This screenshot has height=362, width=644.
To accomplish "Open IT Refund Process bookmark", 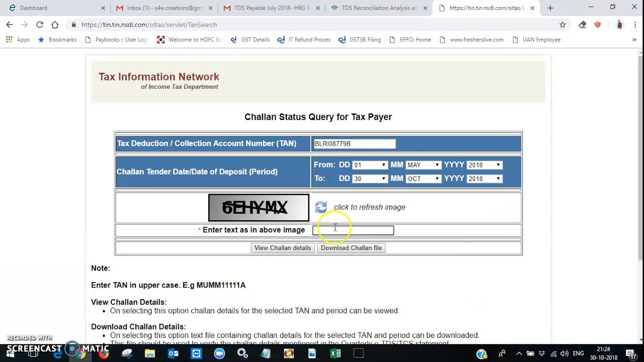I will tap(304, 40).
